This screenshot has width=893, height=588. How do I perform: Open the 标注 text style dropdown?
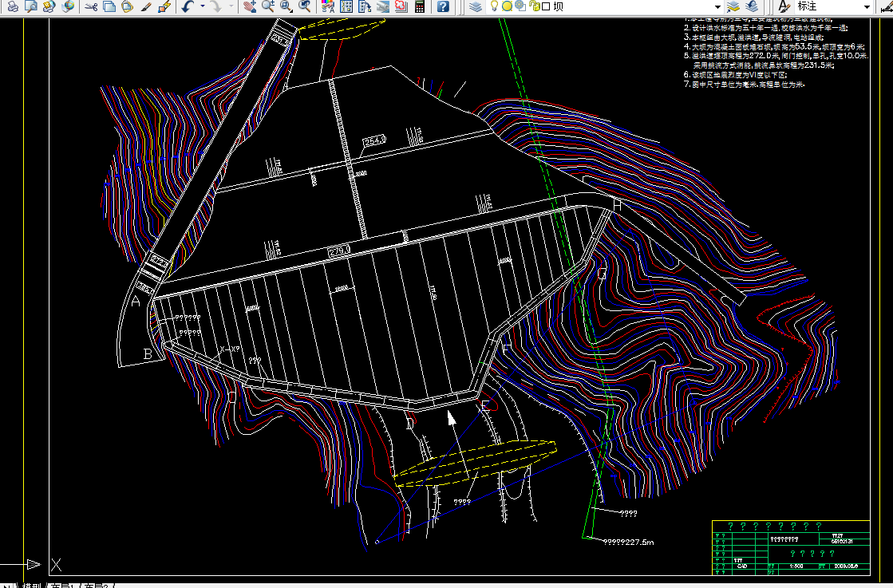tap(868, 7)
